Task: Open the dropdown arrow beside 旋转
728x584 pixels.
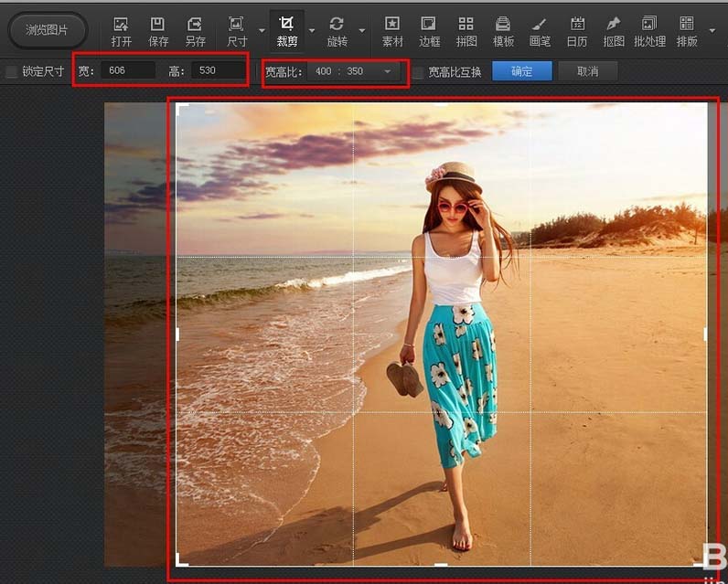Action: point(362,31)
